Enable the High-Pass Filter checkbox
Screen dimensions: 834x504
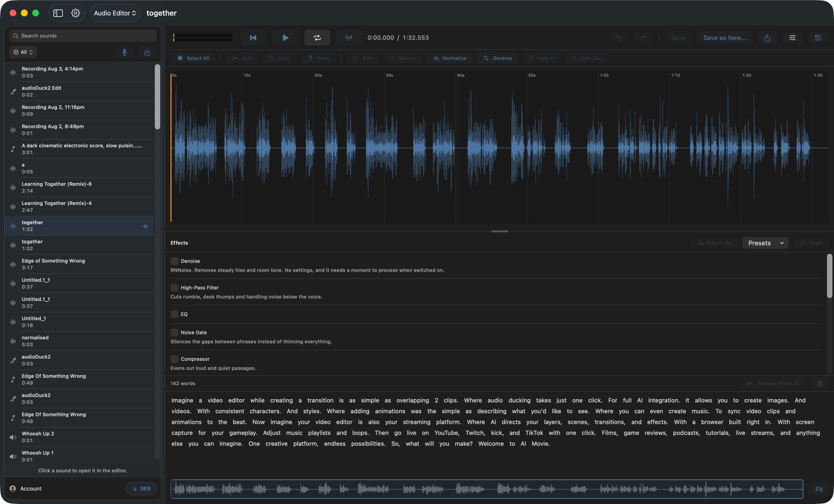(175, 288)
